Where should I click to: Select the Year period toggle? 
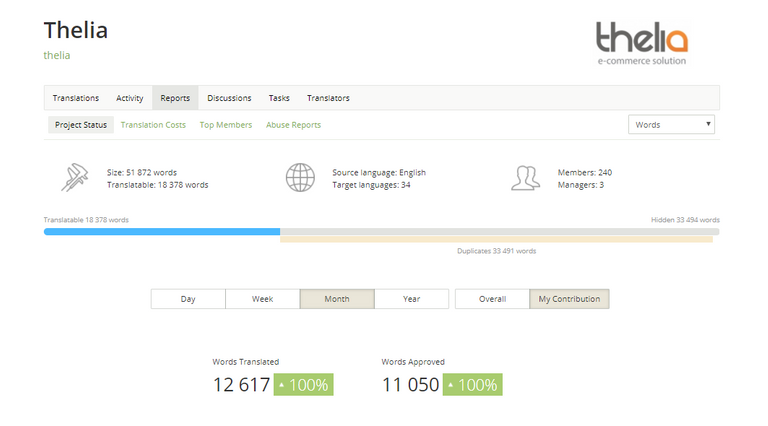point(411,299)
